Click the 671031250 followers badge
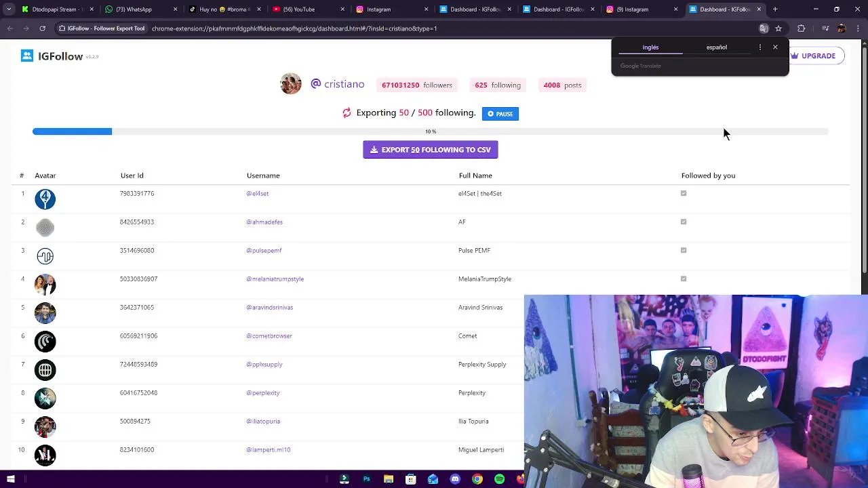 416,85
